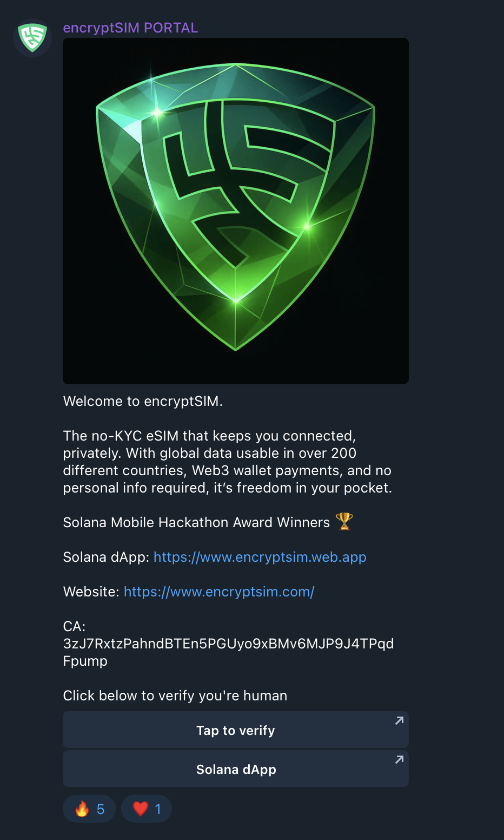The width and height of the screenshot is (504, 840).
Task: Toggle the fire emoji reaction
Action: pos(82,809)
